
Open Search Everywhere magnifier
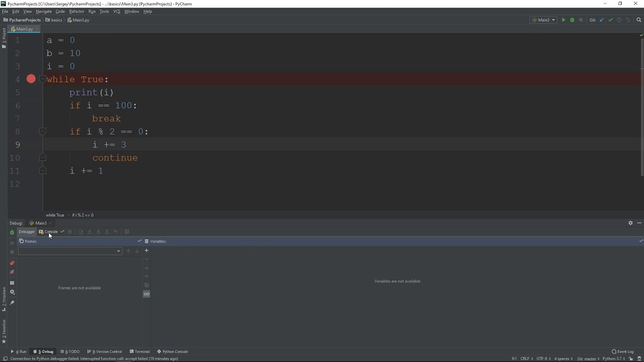coord(639,20)
